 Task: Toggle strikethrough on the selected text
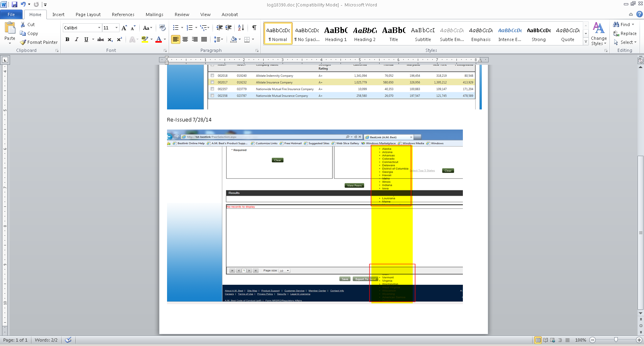(x=101, y=39)
